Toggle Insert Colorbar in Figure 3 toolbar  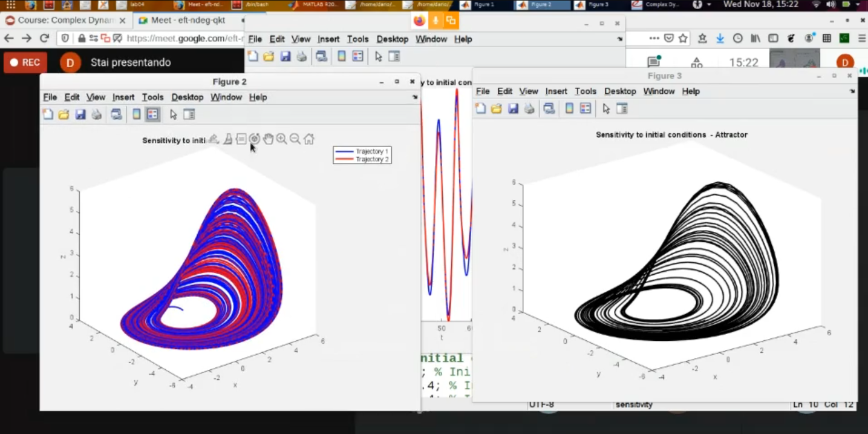pyautogui.click(x=569, y=108)
